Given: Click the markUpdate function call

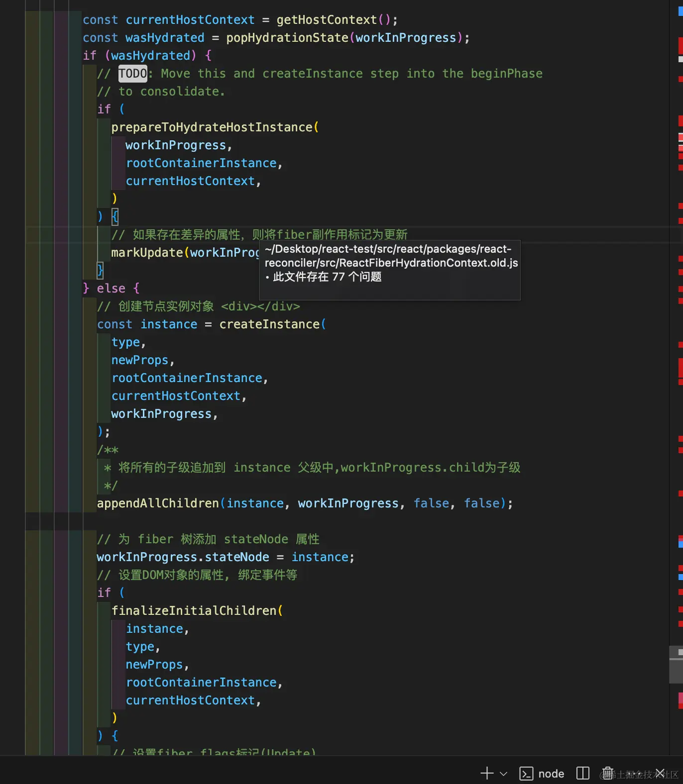Looking at the screenshot, I should (x=147, y=253).
